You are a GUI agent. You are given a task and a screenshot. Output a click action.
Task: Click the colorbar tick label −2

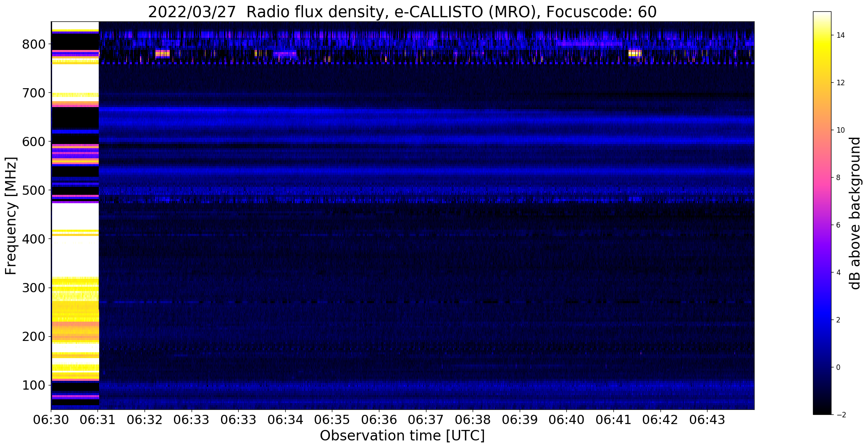(841, 415)
